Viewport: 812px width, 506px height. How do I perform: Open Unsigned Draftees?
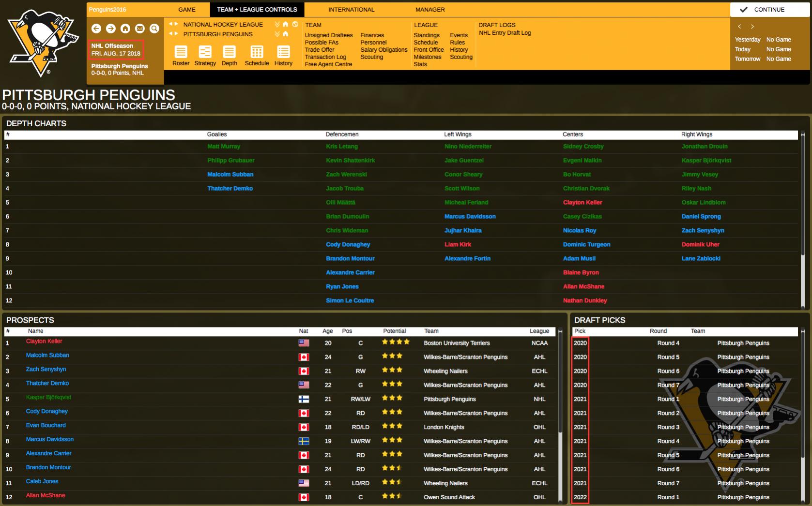[x=329, y=35]
